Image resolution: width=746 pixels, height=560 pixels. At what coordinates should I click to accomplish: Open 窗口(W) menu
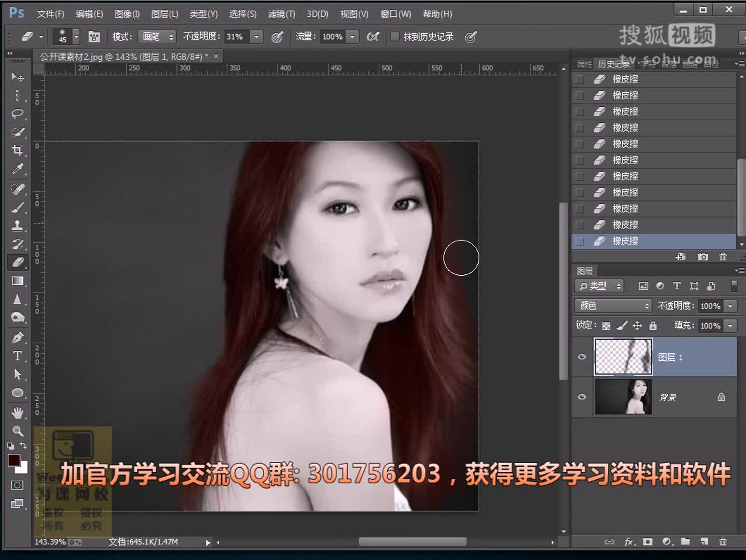click(395, 14)
